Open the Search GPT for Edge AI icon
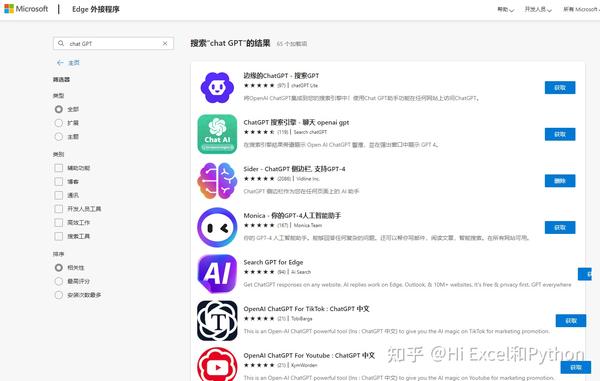Viewport: 600px width, 381px height. tap(217, 274)
